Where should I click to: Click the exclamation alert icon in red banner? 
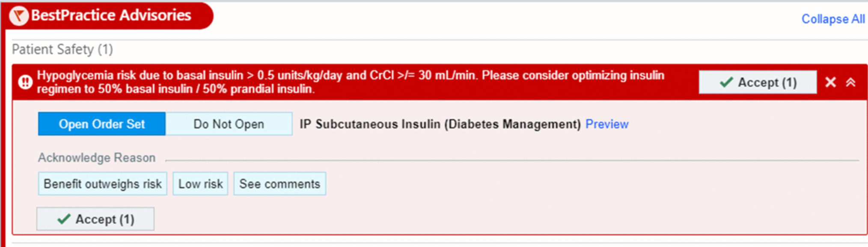(25, 82)
